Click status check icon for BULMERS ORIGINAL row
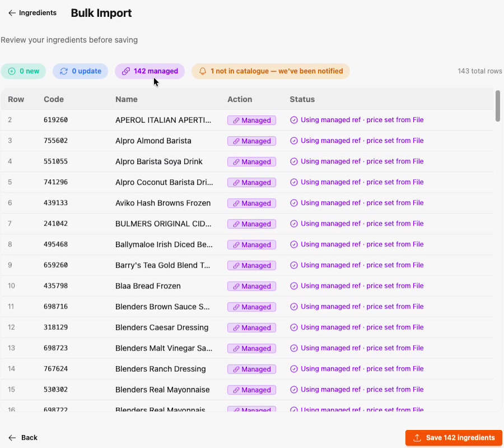Screen dimensions: 504x448 coord(294,223)
